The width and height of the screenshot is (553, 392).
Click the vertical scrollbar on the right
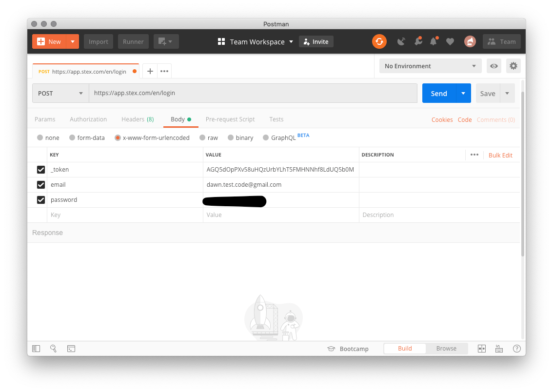point(523,174)
